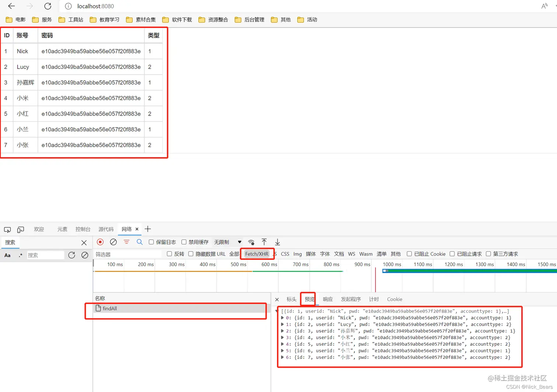Open network conditions wifi icon

[x=251, y=242]
